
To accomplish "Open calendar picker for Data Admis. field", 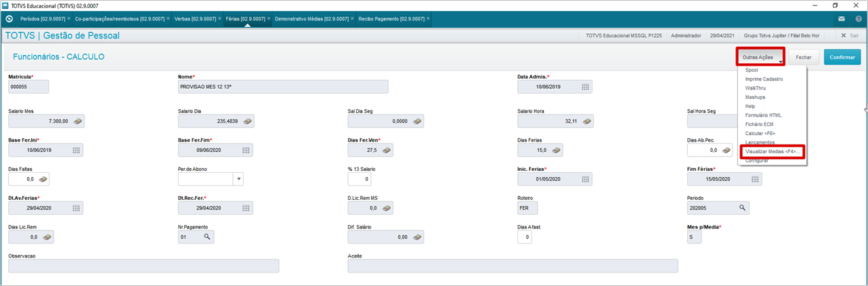I will (585, 87).
